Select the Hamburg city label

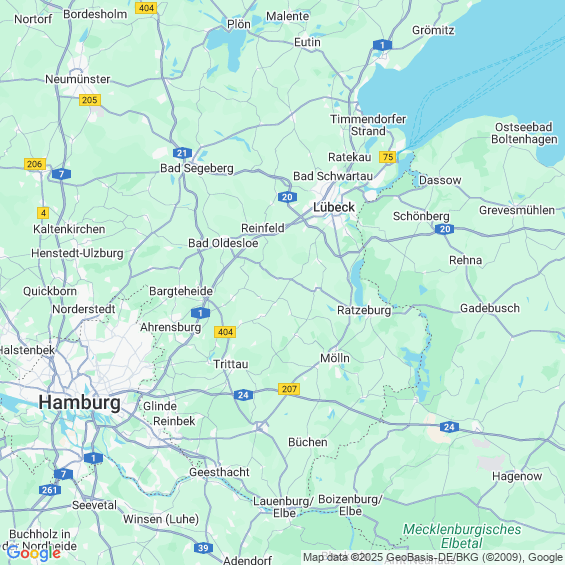coord(79,402)
